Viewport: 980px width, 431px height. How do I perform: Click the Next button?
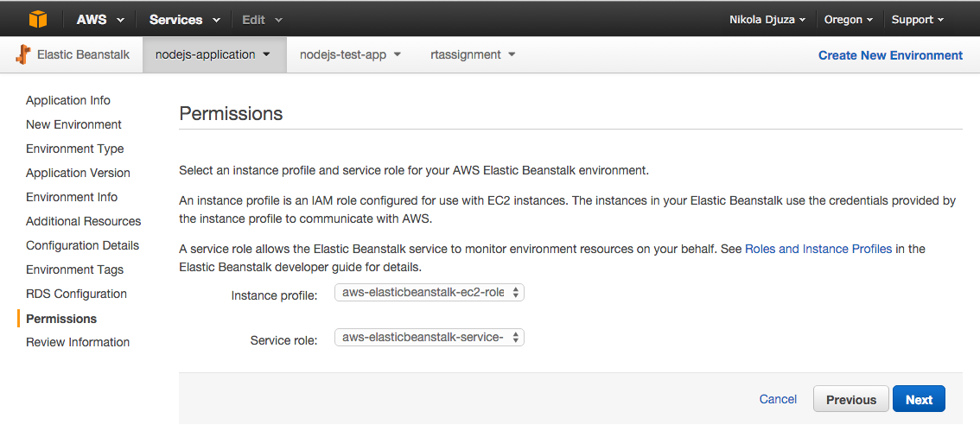click(919, 399)
